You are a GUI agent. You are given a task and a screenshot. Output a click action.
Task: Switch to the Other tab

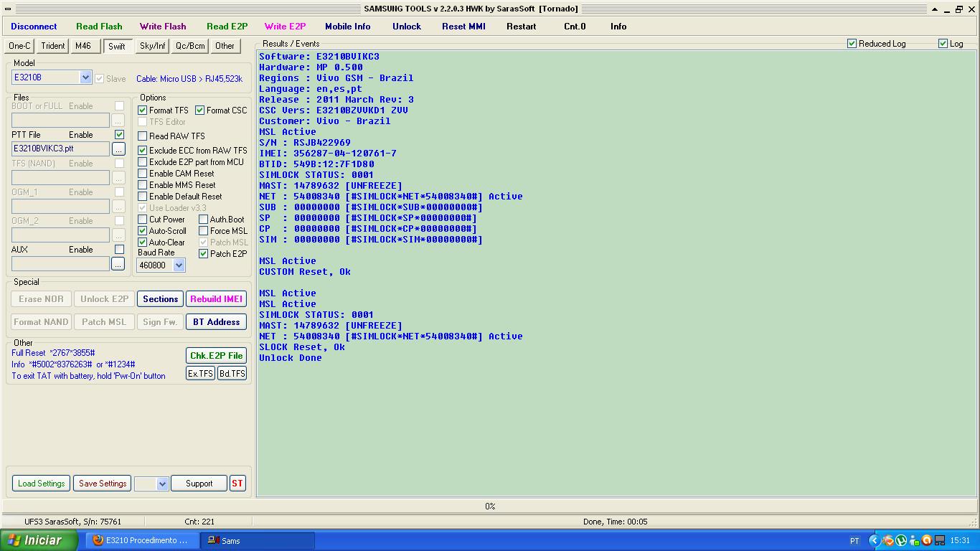pyautogui.click(x=225, y=46)
